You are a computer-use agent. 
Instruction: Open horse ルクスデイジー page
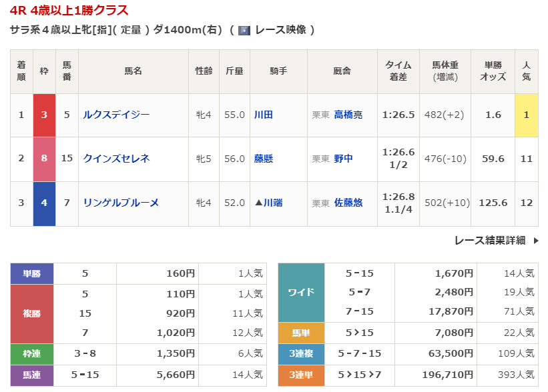[x=116, y=115]
